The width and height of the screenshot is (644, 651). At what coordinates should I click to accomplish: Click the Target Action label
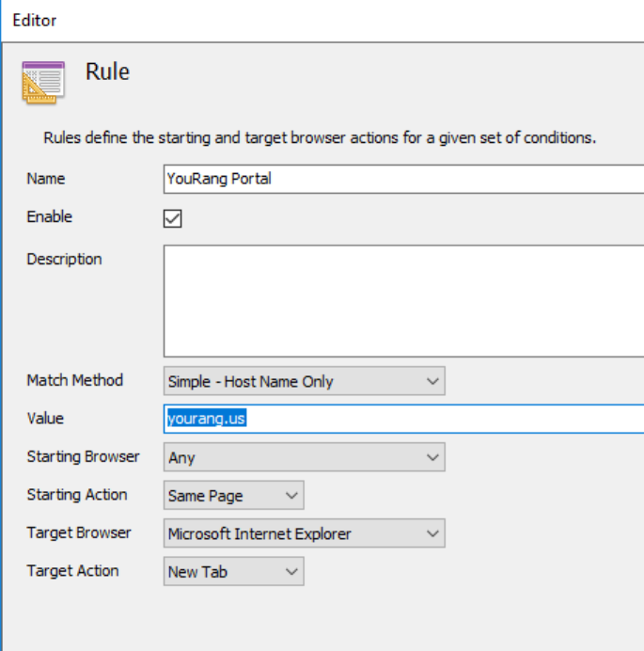point(72,571)
